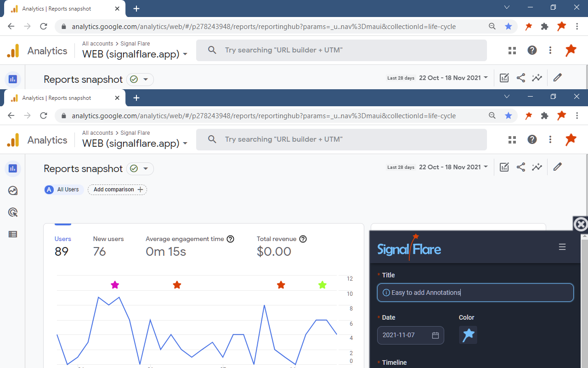Select the All Users segment chip
This screenshot has height=368, width=588.
(62, 190)
